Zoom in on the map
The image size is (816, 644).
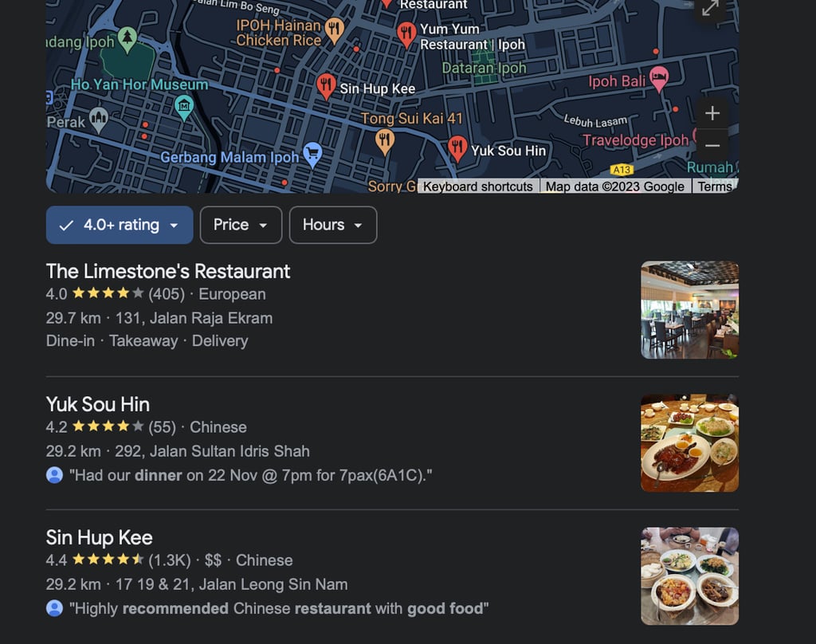pyautogui.click(x=712, y=113)
